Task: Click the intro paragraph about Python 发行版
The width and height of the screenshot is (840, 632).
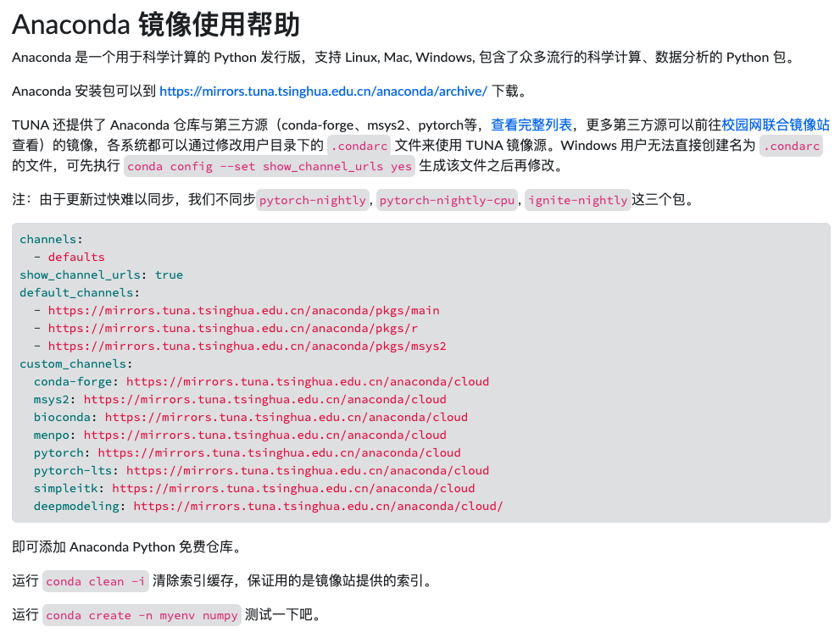Action: (x=405, y=58)
